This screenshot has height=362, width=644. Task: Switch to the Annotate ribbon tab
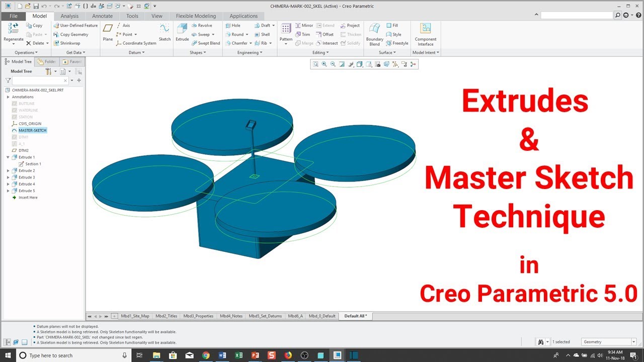103,16
